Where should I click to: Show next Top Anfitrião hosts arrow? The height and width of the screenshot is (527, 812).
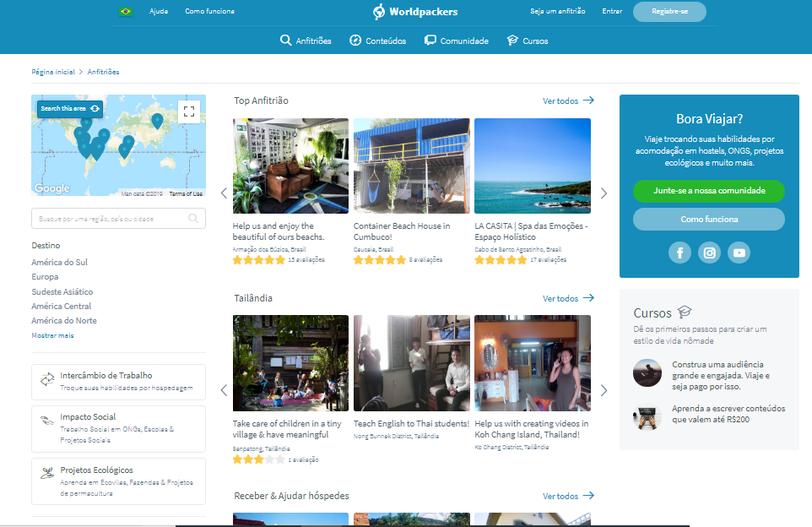(x=604, y=193)
